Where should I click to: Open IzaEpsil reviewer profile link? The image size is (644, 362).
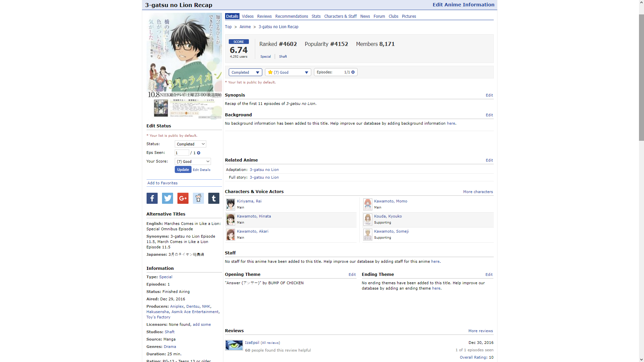click(x=252, y=343)
